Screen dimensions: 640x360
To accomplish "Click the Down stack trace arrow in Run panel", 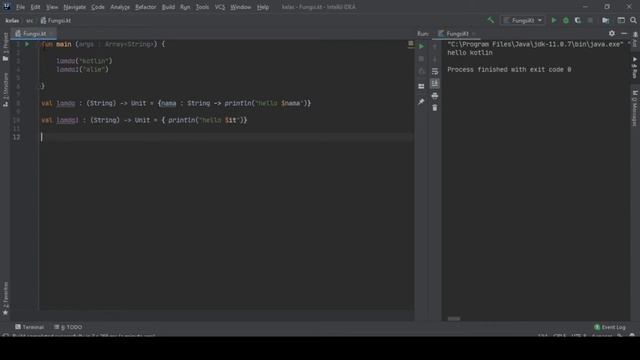I will click(x=435, y=59).
